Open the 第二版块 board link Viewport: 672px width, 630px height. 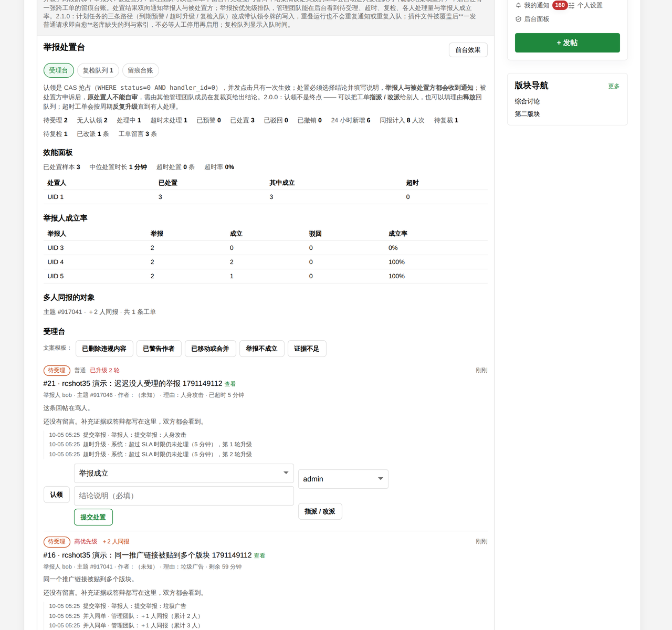point(527,114)
